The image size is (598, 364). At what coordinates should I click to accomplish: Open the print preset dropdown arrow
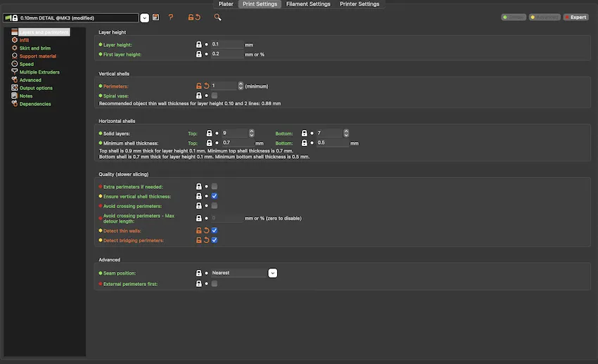[144, 18]
